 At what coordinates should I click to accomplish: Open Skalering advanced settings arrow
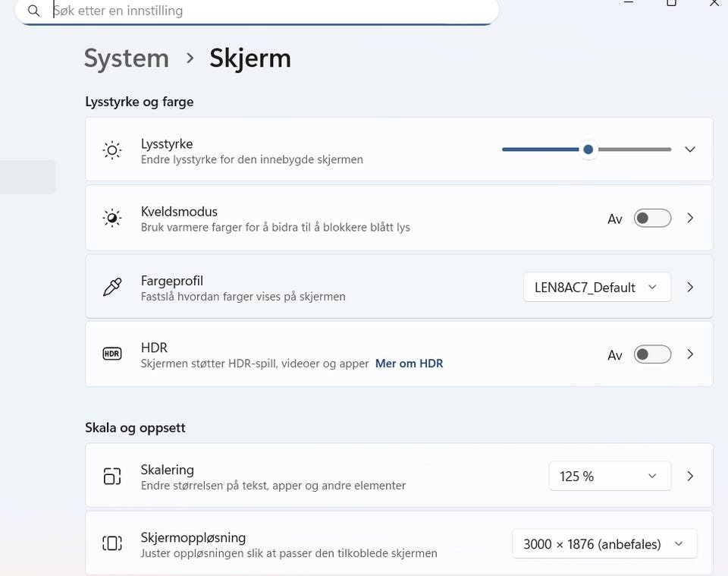click(x=690, y=476)
